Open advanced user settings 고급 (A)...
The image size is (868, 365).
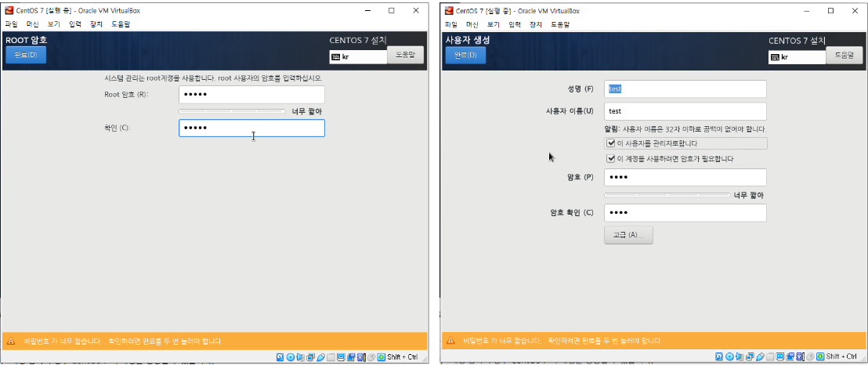pyautogui.click(x=628, y=235)
